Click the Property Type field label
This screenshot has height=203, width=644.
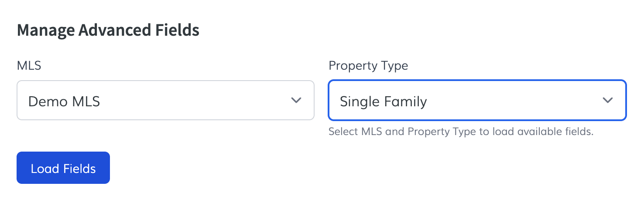(368, 66)
